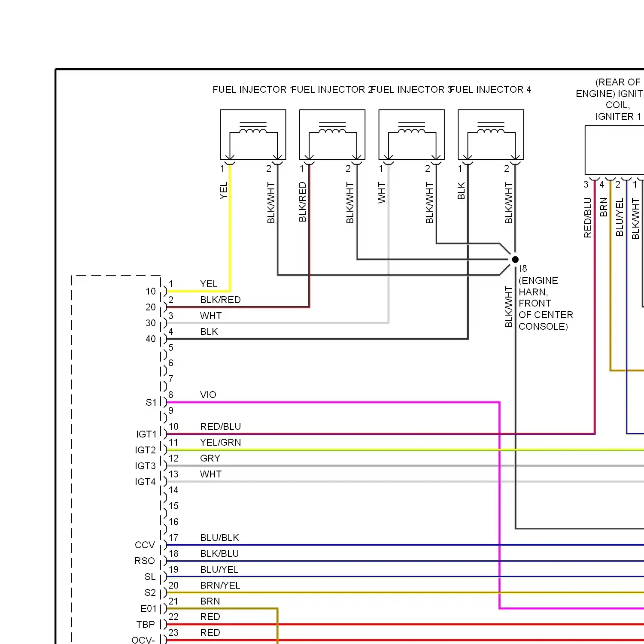Click connector pin number 6

tap(171, 363)
